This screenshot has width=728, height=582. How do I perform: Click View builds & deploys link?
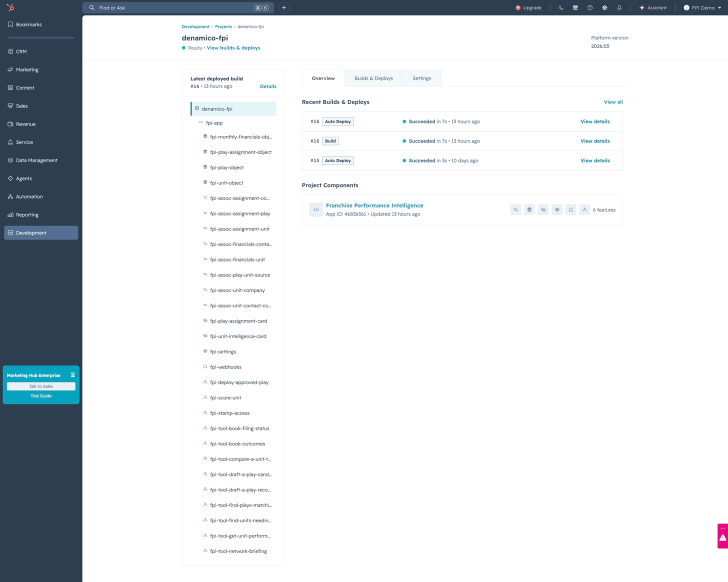(x=233, y=48)
